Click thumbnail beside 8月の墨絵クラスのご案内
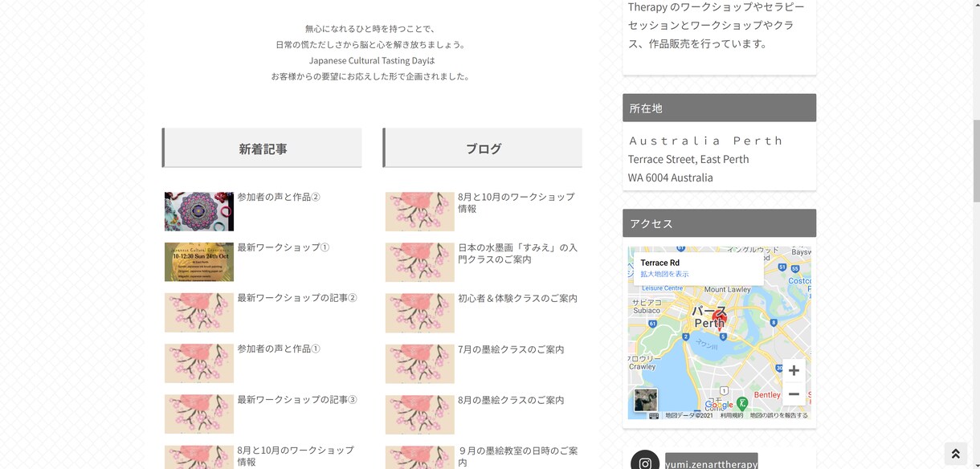The width and height of the screenshot is (980, 469). coord(420,414)
